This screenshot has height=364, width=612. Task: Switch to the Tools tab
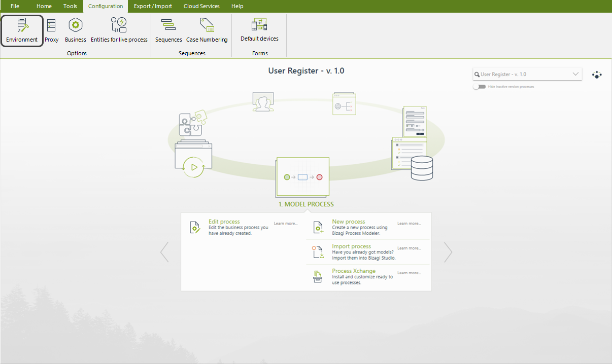70,6
